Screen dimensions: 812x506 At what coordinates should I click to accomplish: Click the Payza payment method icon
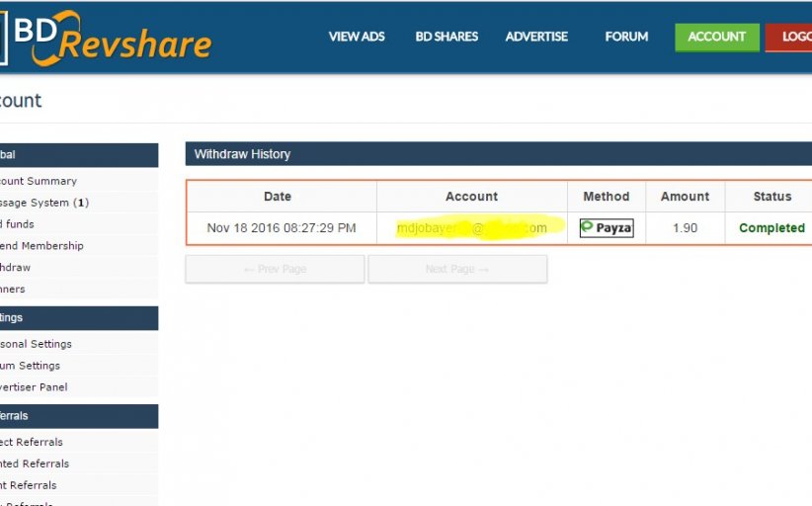(x=606, y=228)
